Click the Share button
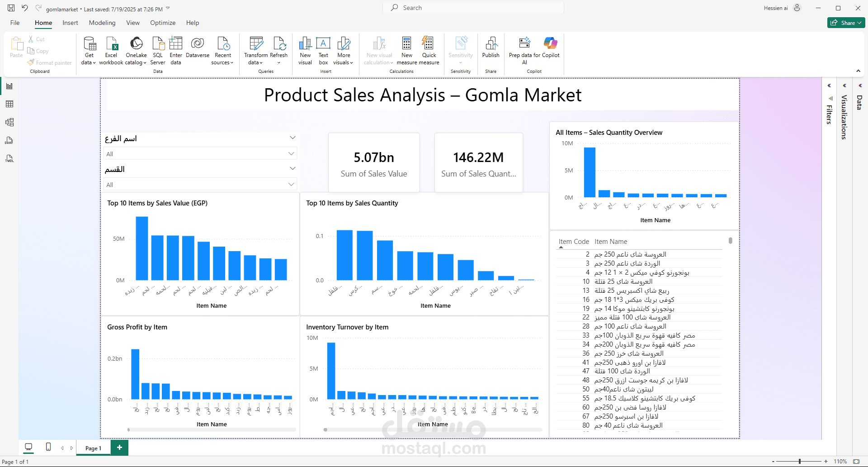 click(x=845, y=22)
